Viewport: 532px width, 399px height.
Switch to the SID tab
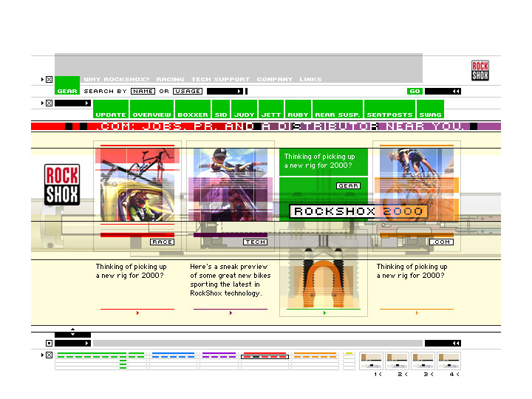tap(221, 109)
